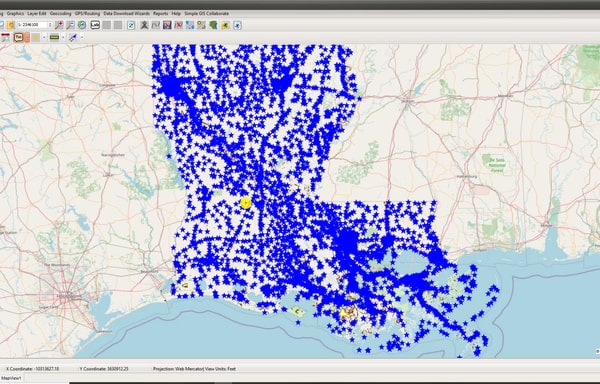
Task: Click the gray picture toolbar icon
Action: 156,25
